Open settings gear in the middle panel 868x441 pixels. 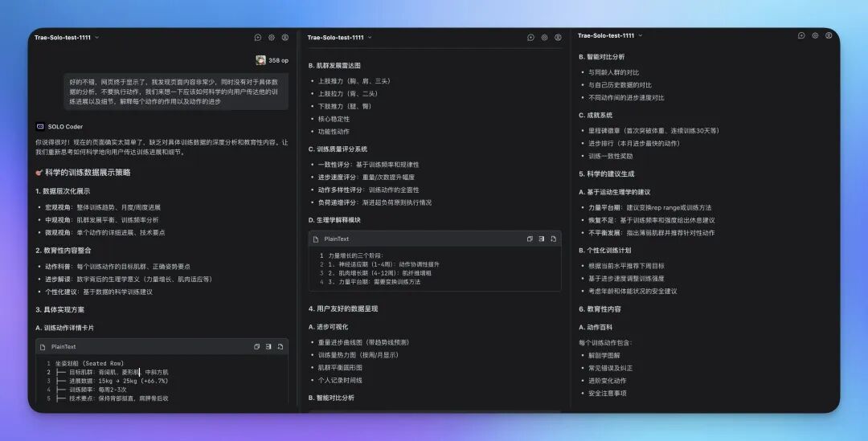545,37
